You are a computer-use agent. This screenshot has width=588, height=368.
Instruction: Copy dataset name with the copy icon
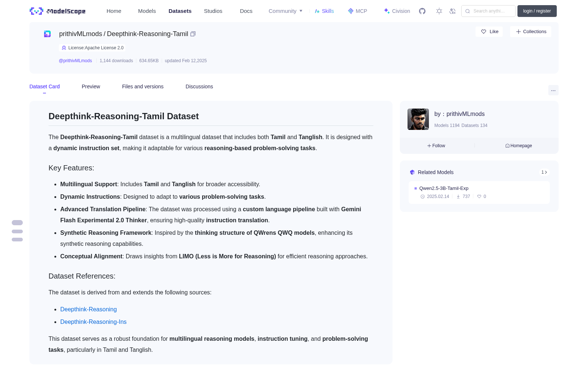(193, 34)
